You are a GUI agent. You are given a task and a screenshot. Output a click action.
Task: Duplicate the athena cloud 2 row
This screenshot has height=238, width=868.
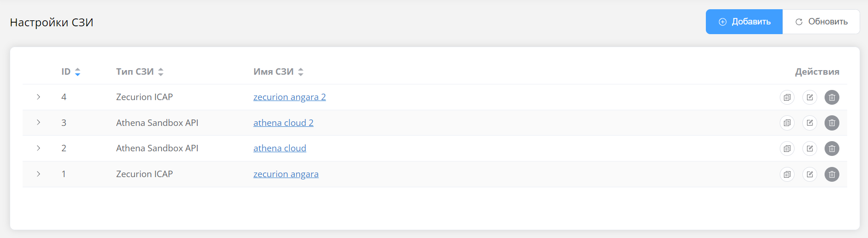coord(787,123)
